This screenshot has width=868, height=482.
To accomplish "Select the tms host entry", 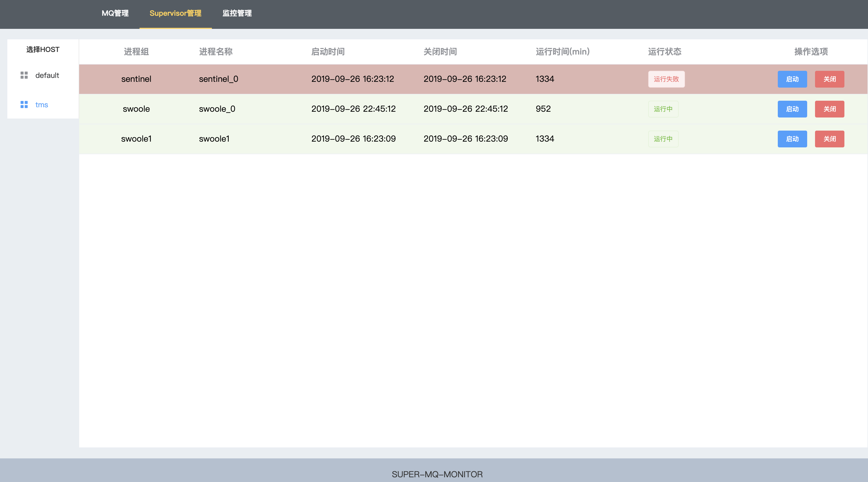I will click(x=41, y=105).
